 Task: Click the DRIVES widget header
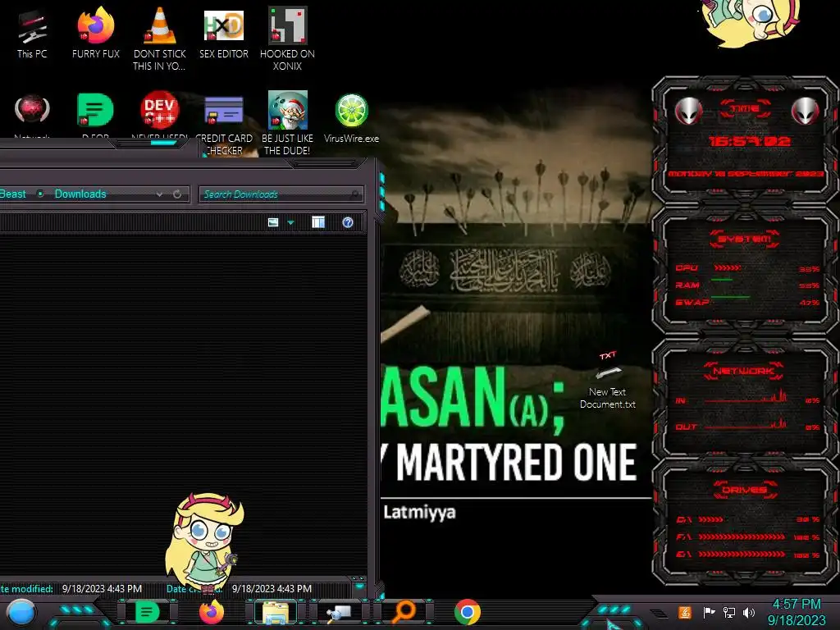745,489
